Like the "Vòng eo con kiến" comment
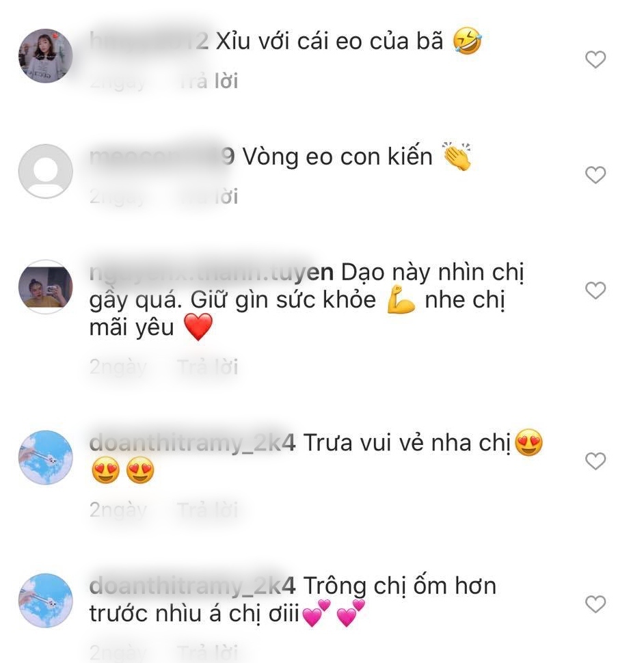 595,174
